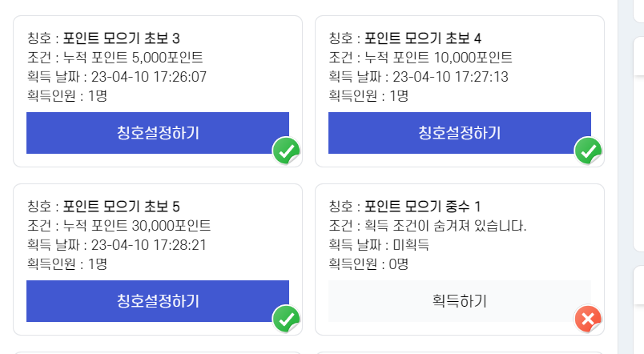Click the green checkmark on 초보 5 card
This screenshot has width=644, height=354.
tap(286, 319)
